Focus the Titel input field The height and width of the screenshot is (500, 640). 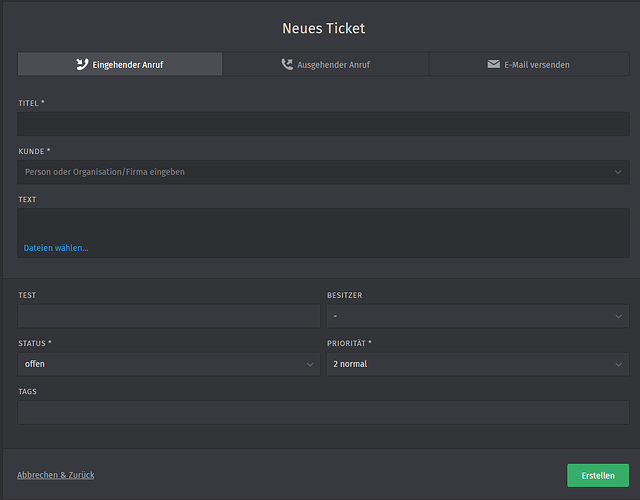(323, 124)
